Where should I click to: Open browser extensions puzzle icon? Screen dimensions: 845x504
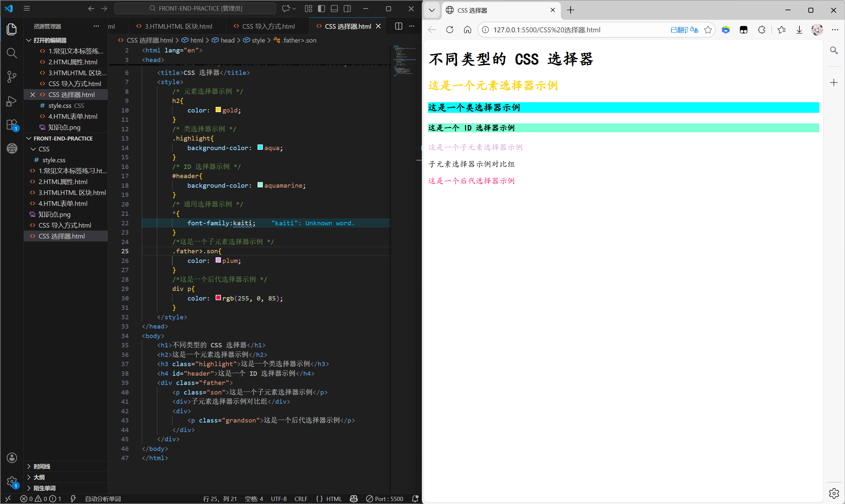pyautogui.click(x=761, y=30)
